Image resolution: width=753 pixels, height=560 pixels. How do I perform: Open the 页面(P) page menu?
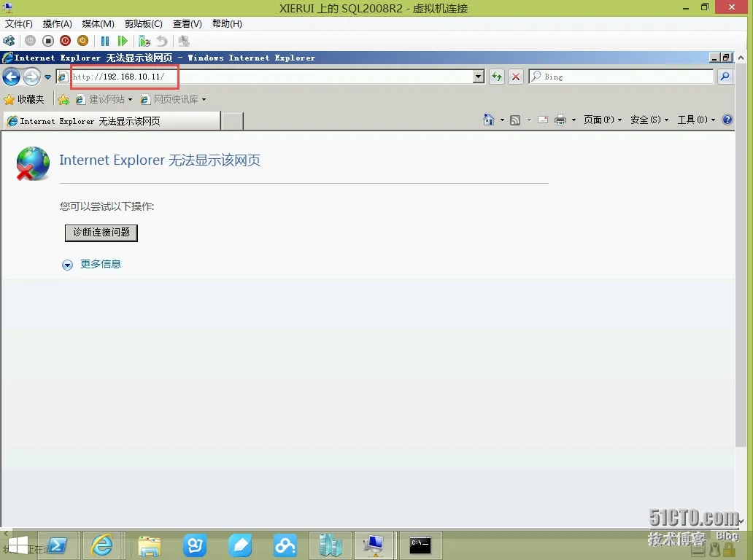(603, 120)
